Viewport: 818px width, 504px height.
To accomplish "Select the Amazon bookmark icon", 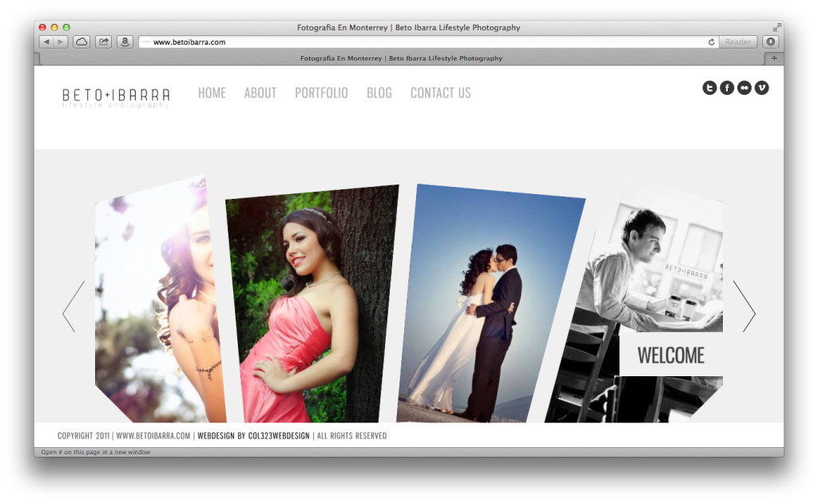I will (124, 41).
